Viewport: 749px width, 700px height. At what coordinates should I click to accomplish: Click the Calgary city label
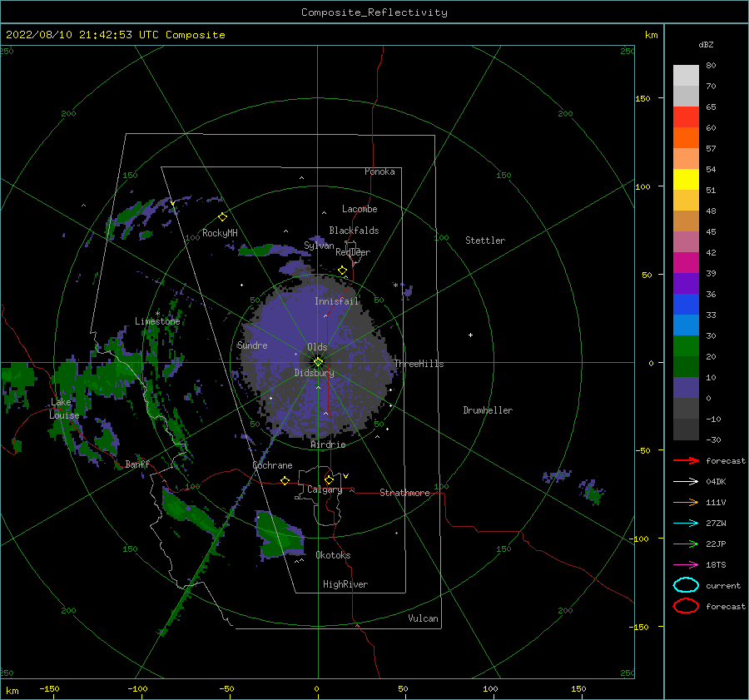[x=325, y=489]
